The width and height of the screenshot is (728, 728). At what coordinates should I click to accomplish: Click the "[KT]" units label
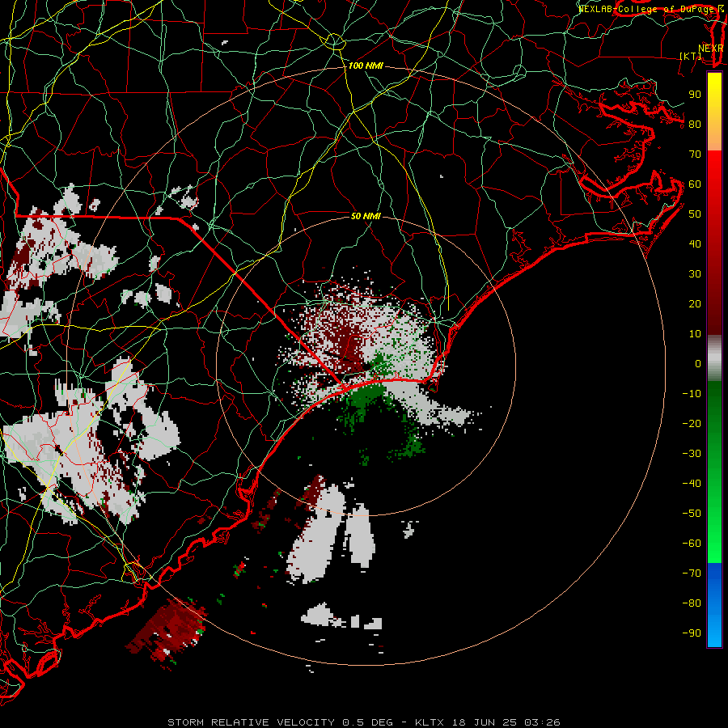pyautogui.click(x=691, y=56)
